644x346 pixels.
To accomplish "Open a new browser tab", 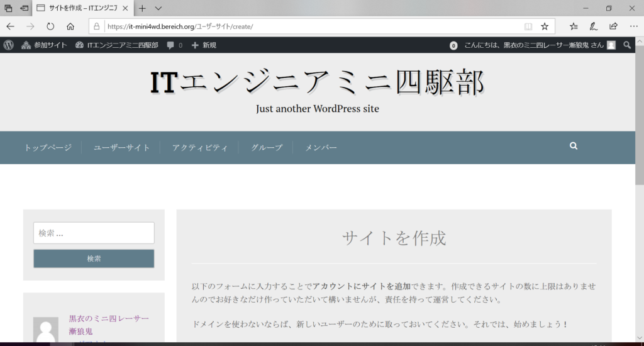I will point(142,8).
